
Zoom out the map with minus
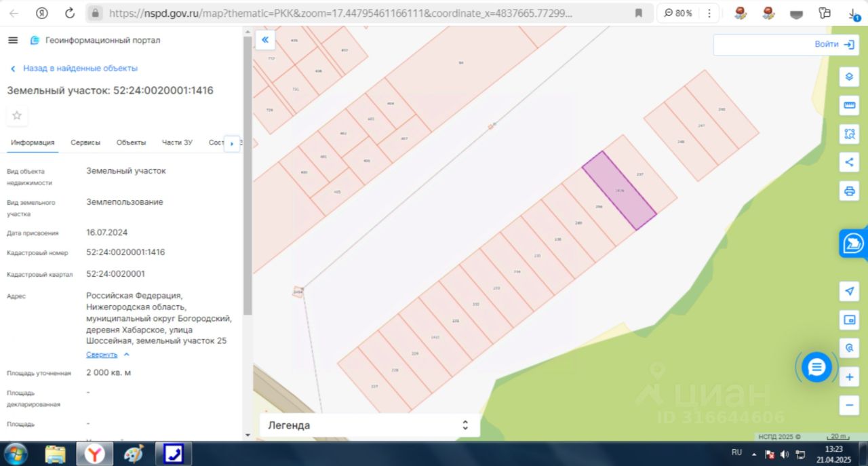point(849,405)
